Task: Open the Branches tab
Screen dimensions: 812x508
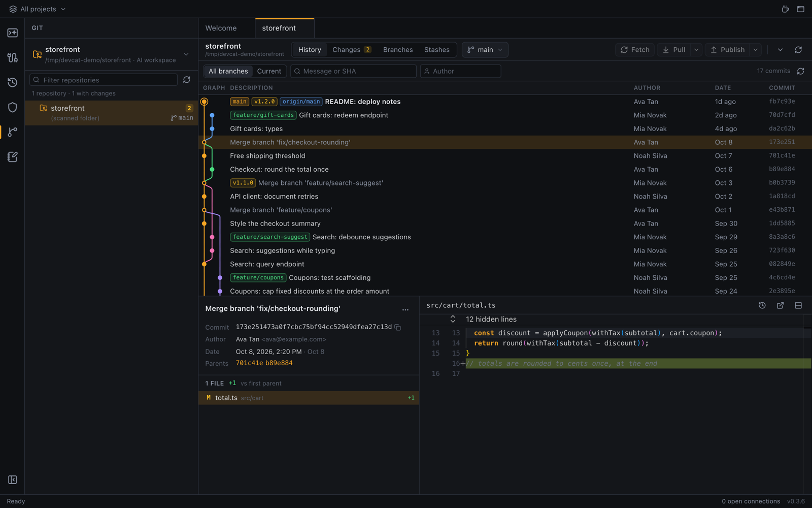Action: point(398,50)
